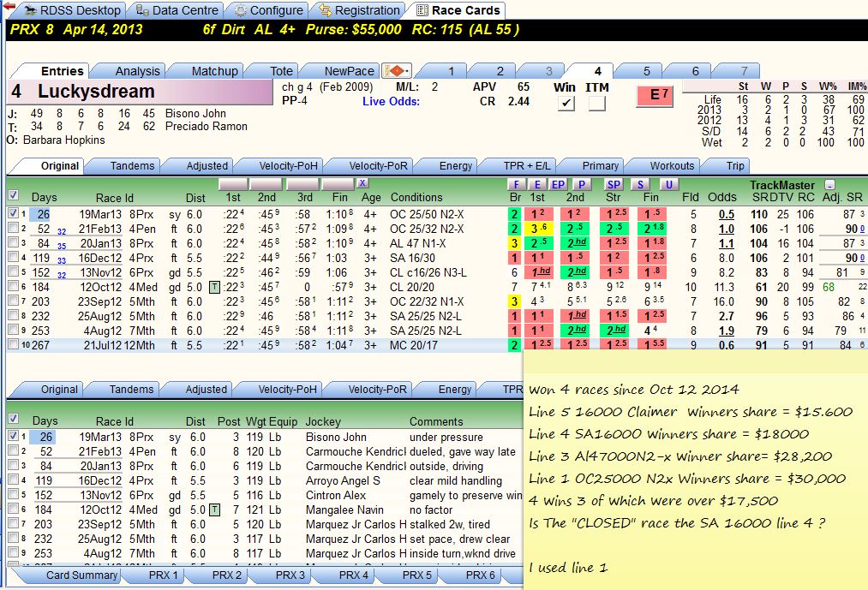Screen dimensions: 868x590
Task: Toggle lower table checkbox for Arroyo Angel S row
Action: coord(14,480)
